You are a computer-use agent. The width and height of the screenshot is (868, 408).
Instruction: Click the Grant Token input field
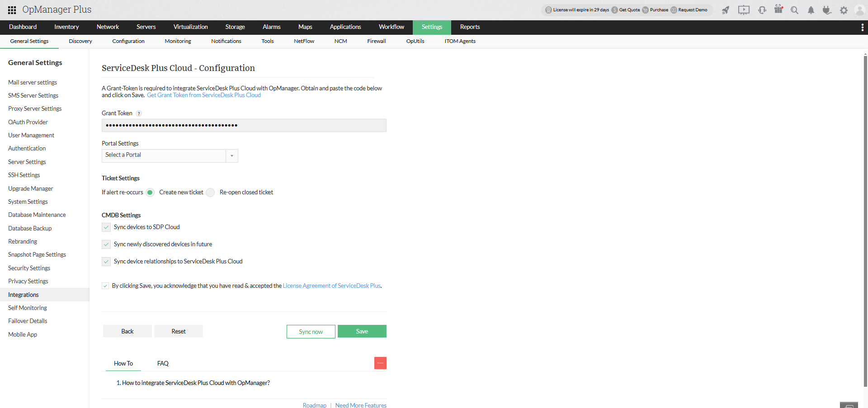pos(244,126)
